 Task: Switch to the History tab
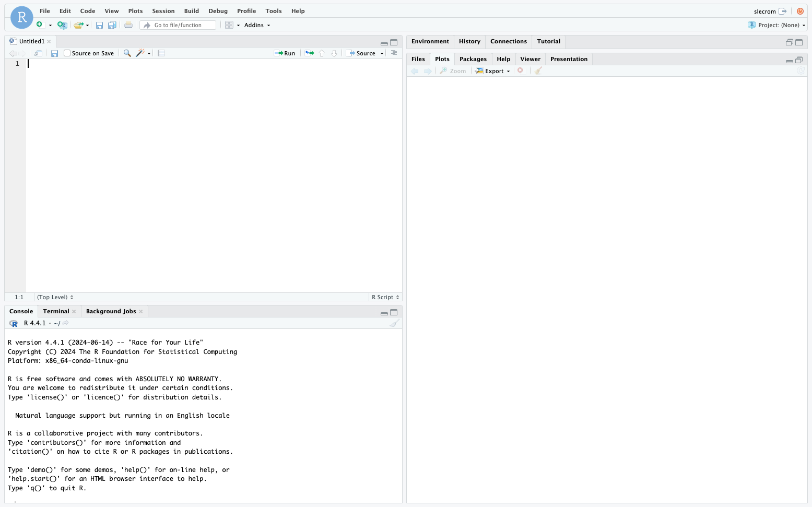[x=469, y=41]
